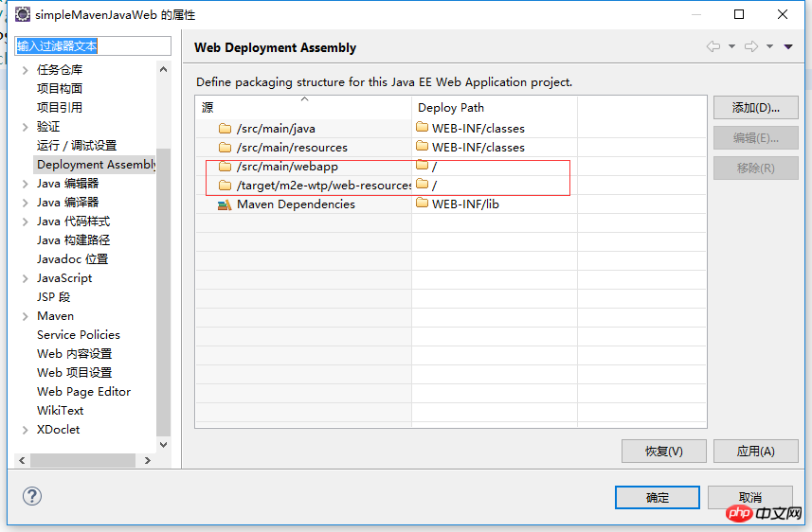Click the sidebar scrollbar down arrow

pos(163,444)
